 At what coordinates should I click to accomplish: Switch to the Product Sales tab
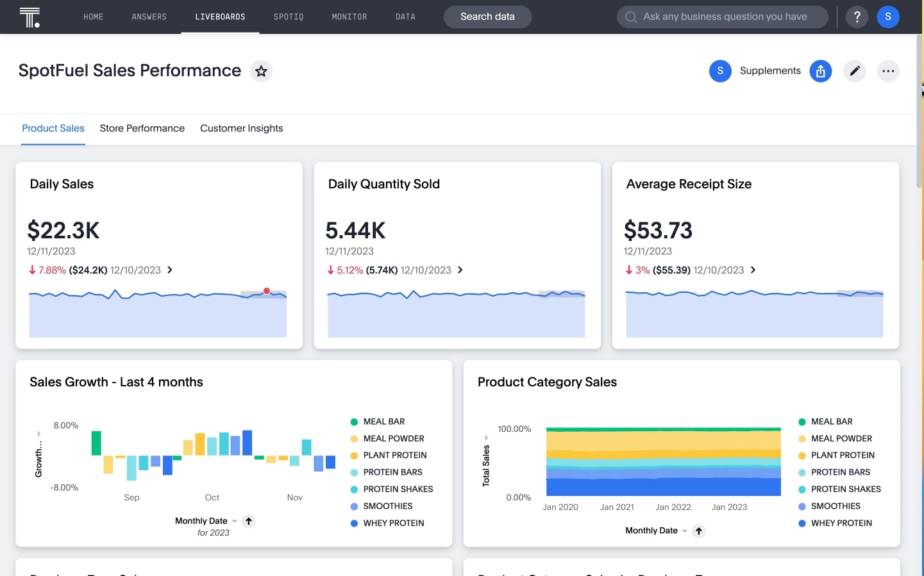click(x=53, y=128)
